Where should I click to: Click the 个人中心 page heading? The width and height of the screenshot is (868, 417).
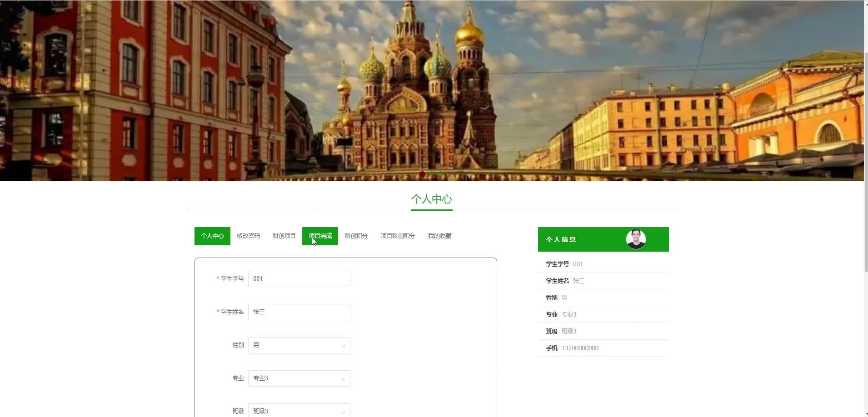(432, 199)
